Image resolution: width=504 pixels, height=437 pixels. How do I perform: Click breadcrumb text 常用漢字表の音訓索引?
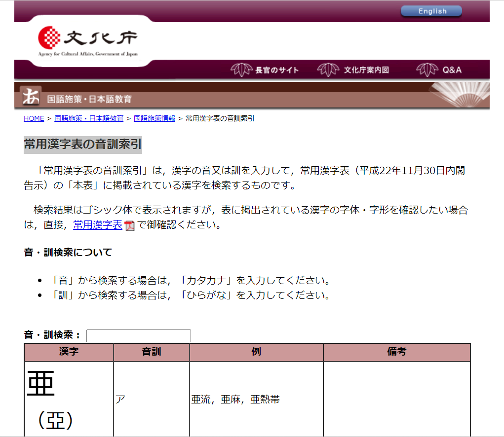coord(220,118)
